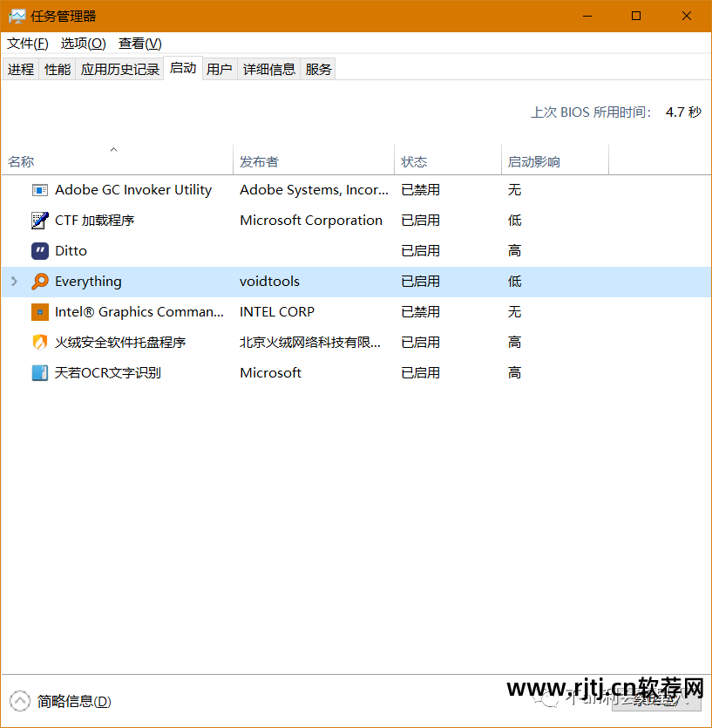Switch to the 性能 tab
The width and height of the screenshot is (712, 728).
pyautogui.click(x=57, y=69)
